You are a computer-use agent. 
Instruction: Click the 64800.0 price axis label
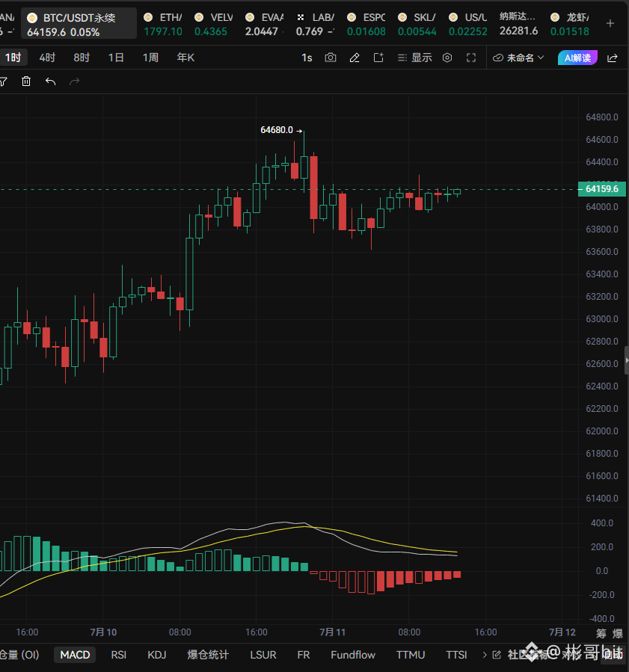coord(602,117)
